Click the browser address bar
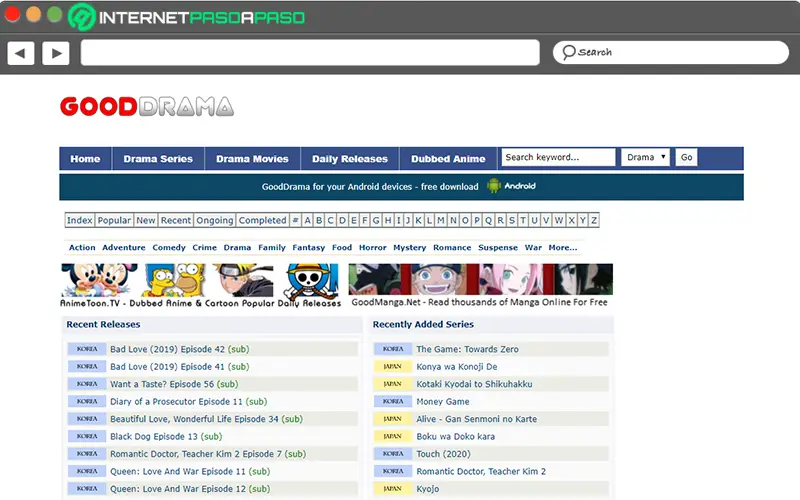 point(310,53)
